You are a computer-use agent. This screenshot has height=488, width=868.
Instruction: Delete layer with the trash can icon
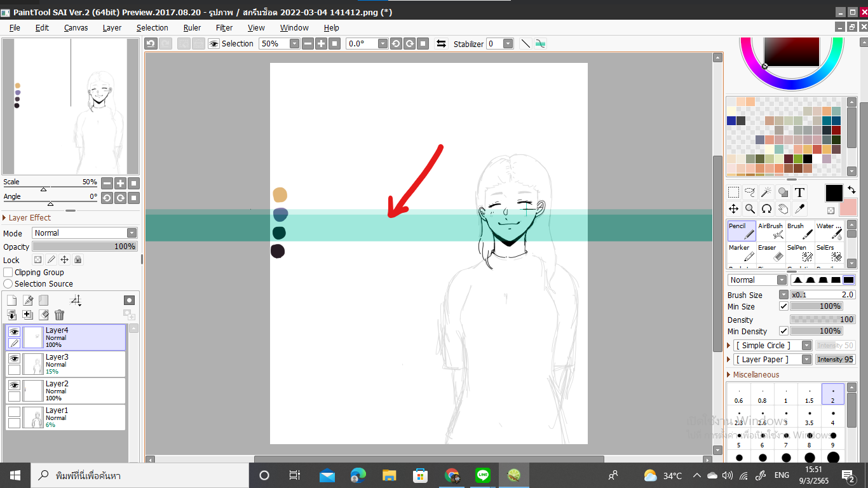point(59,315)
